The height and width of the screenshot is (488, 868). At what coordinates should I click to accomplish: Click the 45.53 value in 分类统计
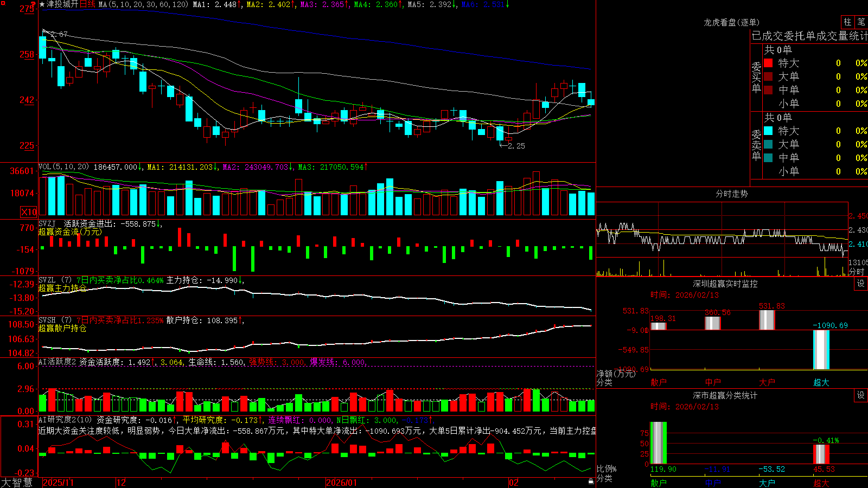pyautogui.click(x=824, y=469)
